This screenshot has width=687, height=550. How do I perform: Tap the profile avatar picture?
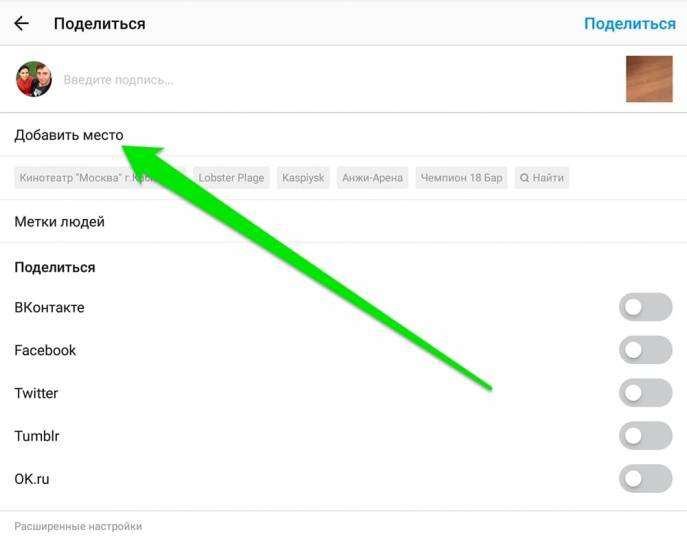coord(33,79)
